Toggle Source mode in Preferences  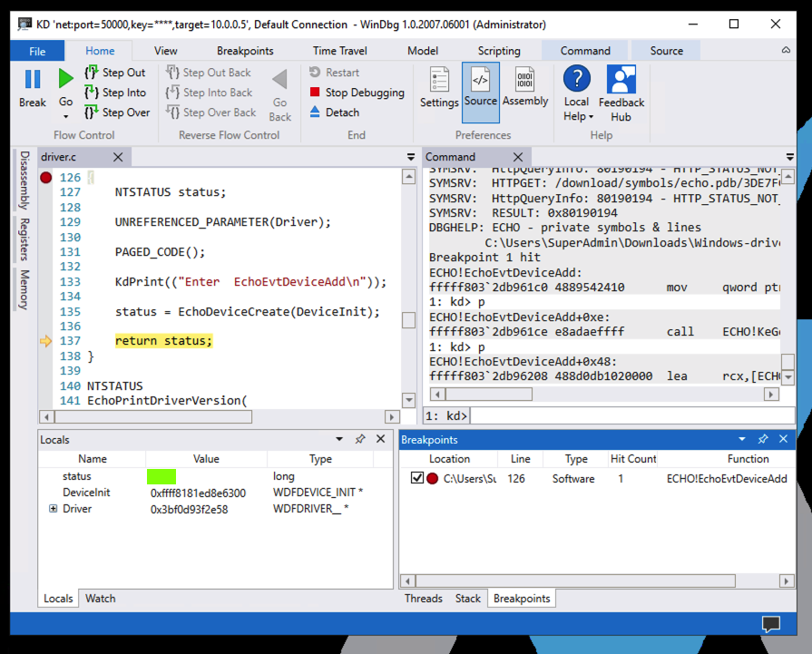(480, 82)
